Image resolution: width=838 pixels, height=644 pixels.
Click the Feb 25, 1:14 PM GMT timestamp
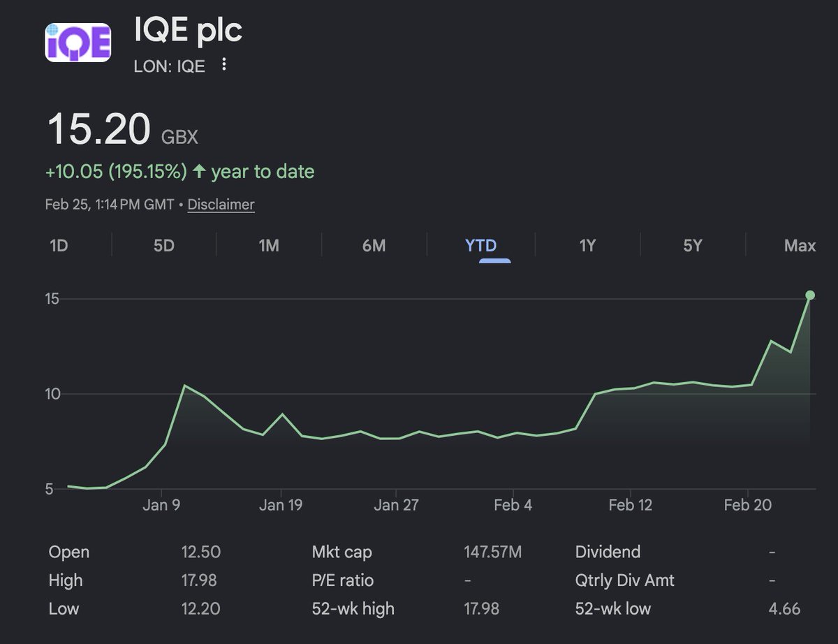click(x=110, y=205)
